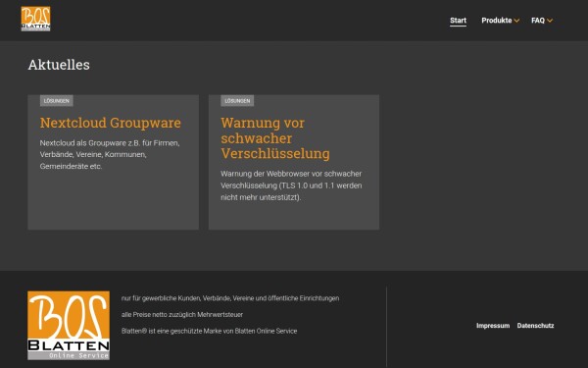Expand the FAQ dropdown chevron
588x368 pixels.
point(550,21)
